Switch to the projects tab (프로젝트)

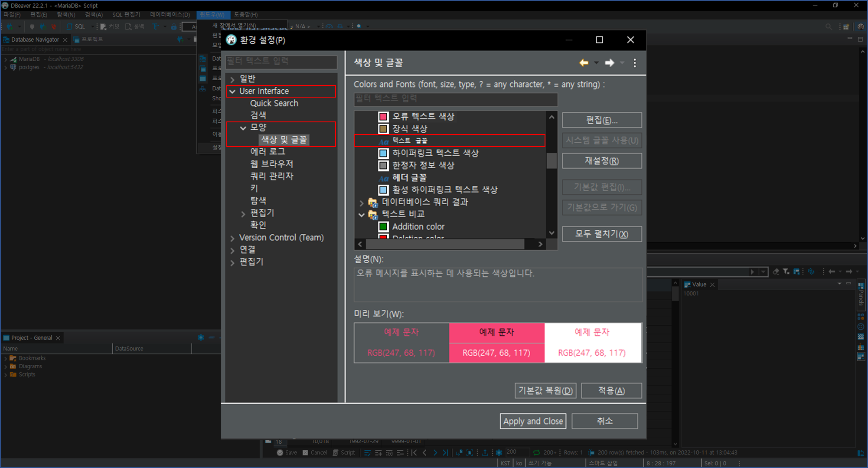pyautogui.click(x=88, y=39)
